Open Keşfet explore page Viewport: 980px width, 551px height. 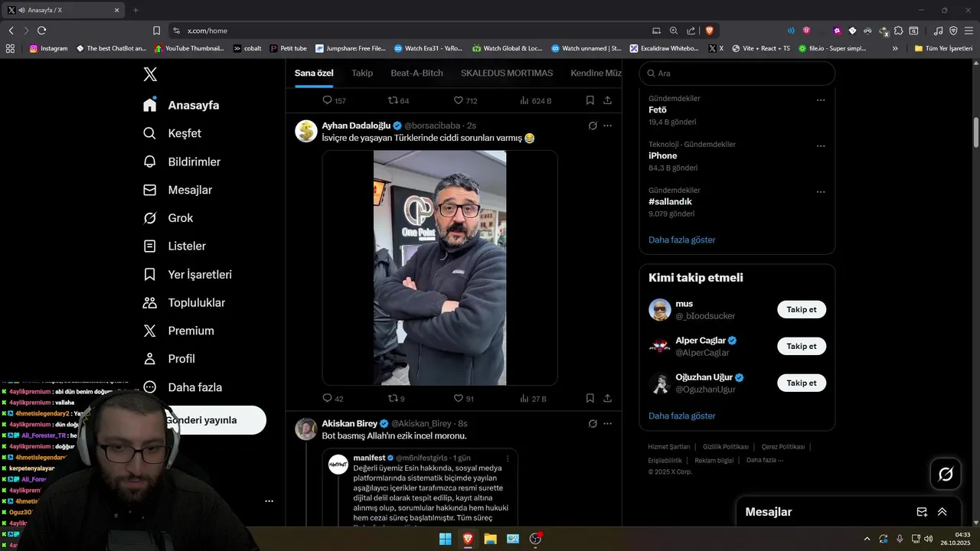pos(172,133)
